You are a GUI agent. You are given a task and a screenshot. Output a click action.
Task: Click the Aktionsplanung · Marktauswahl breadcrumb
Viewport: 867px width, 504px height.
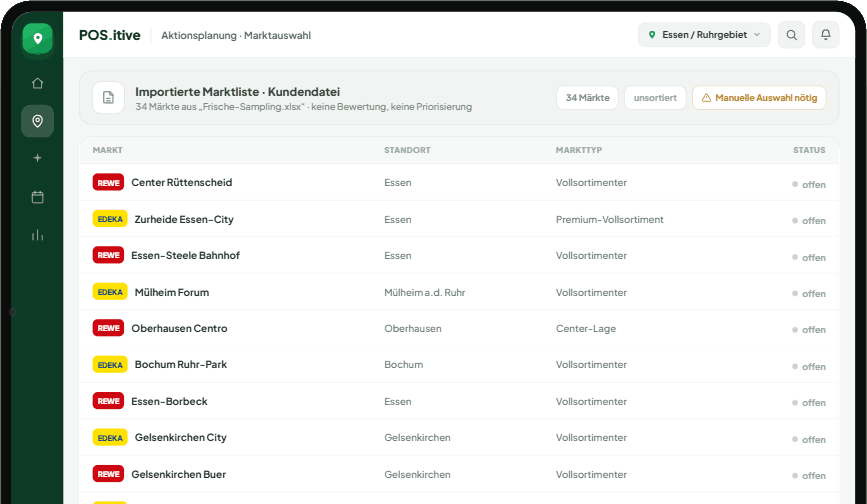(x=236, y=35)
